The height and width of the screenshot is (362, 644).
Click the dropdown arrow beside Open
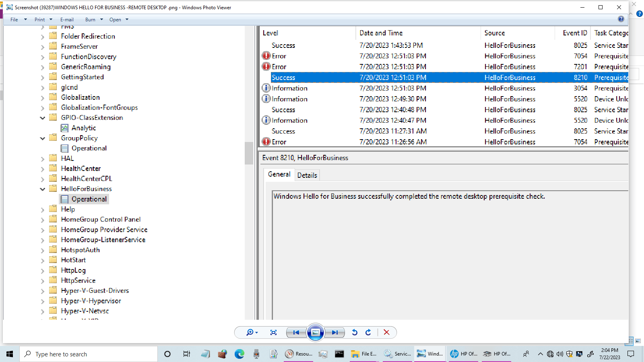tap(127, 19)
